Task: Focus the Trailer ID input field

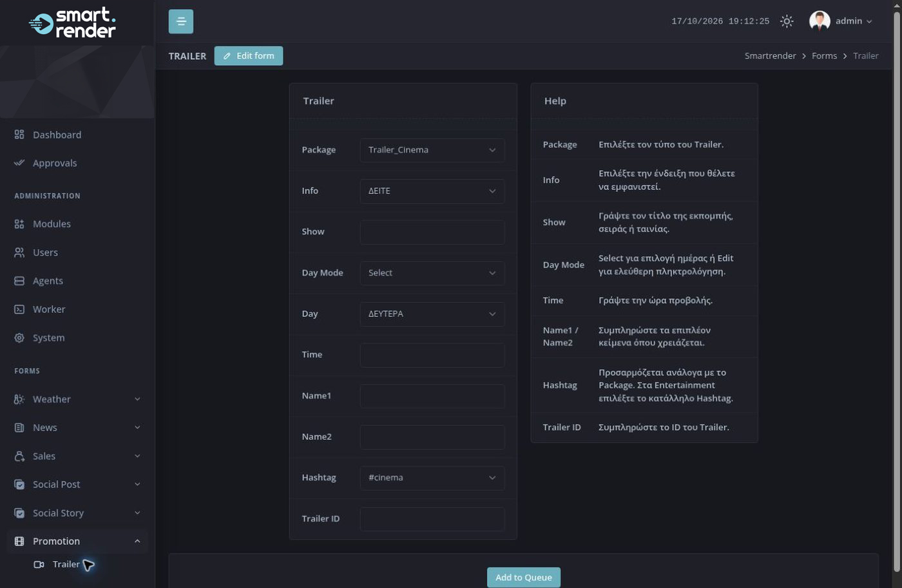Action: (x=432, y=519)
